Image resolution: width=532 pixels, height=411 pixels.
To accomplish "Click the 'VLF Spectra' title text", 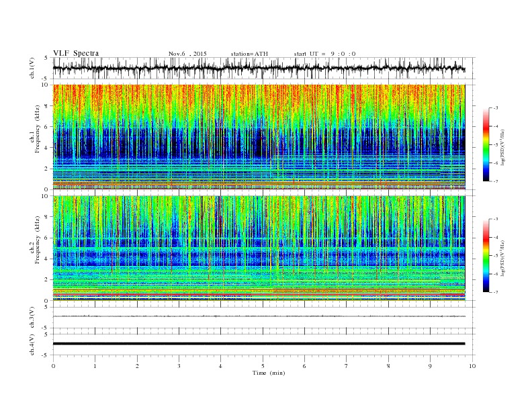I will (x=76, y=53).
